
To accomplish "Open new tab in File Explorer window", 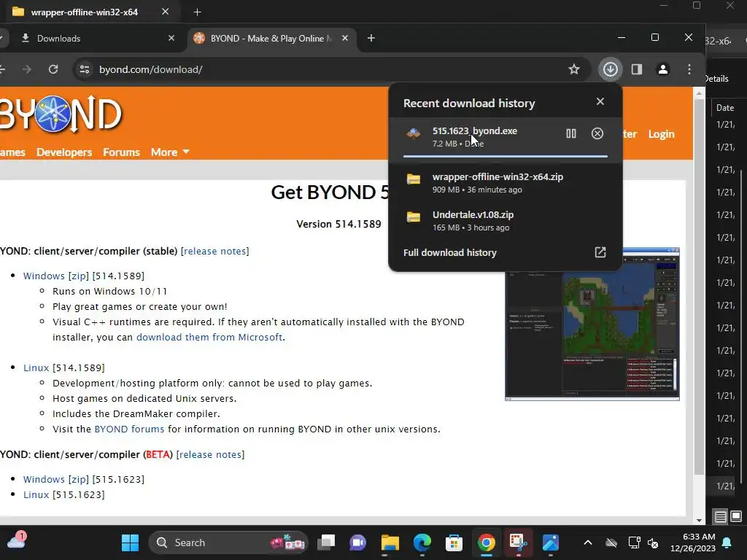I will coord(197,12).
